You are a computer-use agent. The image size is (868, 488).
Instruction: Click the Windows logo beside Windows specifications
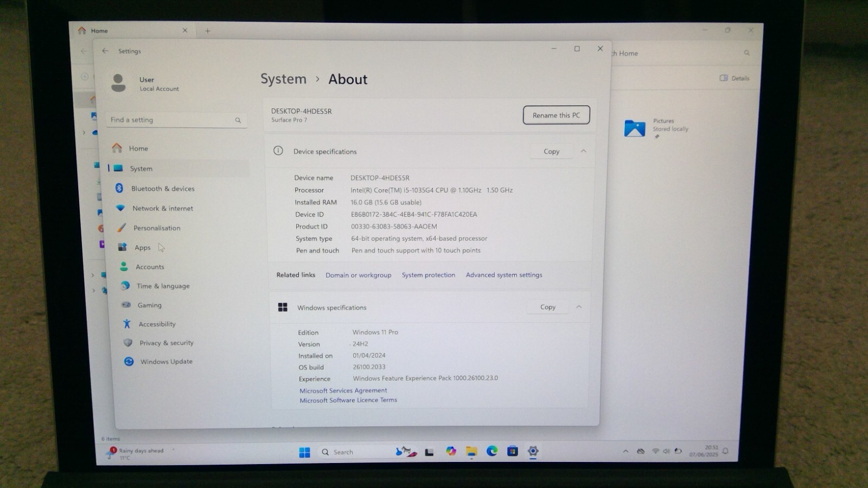(283, 307)
